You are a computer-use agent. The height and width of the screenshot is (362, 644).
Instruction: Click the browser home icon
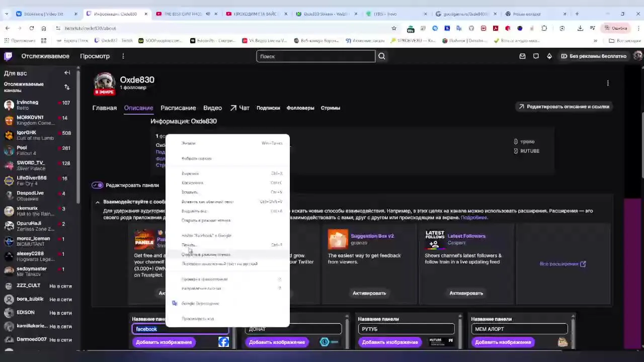pyautogui.click(x=44, y=28)
